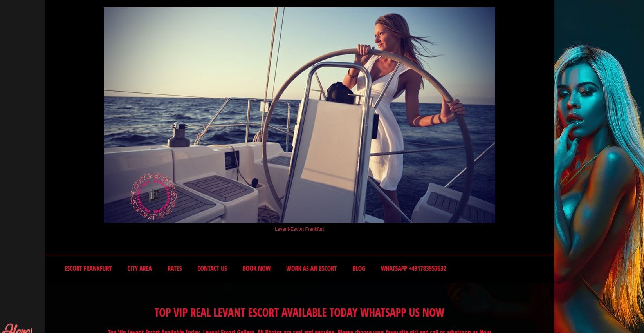Click the LF monogram inside the watermark
The image size is (644, 333).
tap(153, 195)
